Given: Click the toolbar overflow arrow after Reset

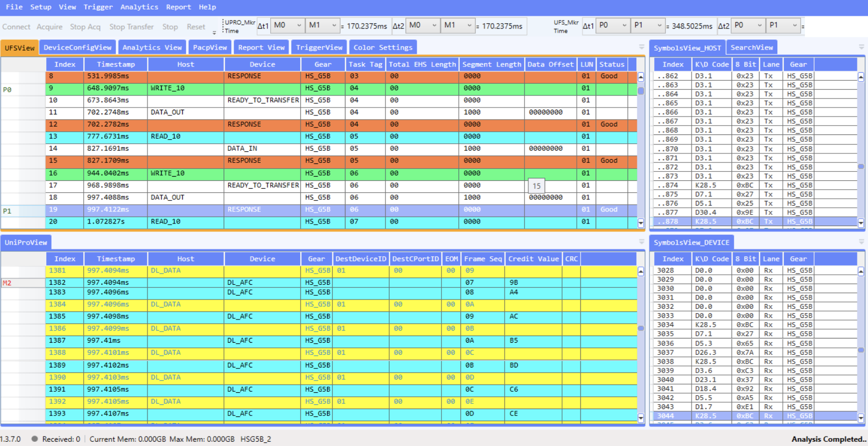Looking at the screenshot, I should point(214,32).
